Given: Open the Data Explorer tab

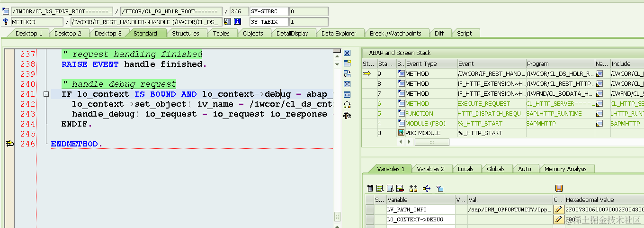Looking at the screenshot, I should pos(339,33).
